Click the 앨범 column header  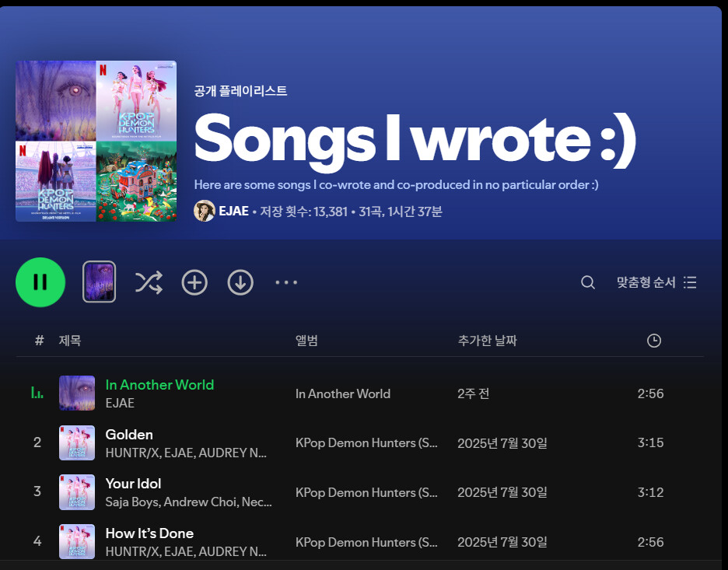click(306, 341)
